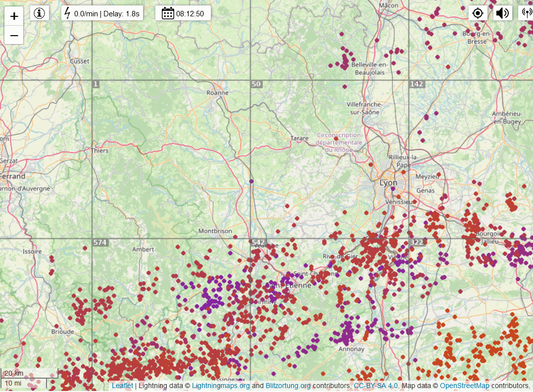533x392 pixels.
Task: Open the Lightningmaps.org link
Action: pos(221,386)
